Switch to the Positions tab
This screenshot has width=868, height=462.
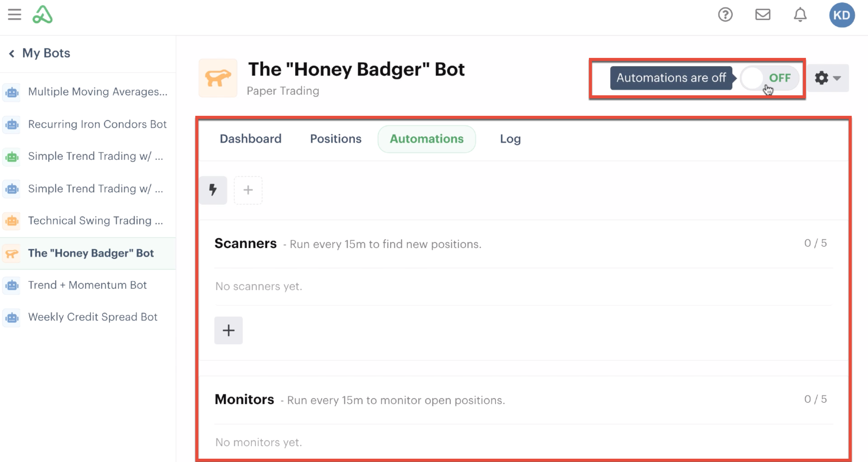coord(336,139)
